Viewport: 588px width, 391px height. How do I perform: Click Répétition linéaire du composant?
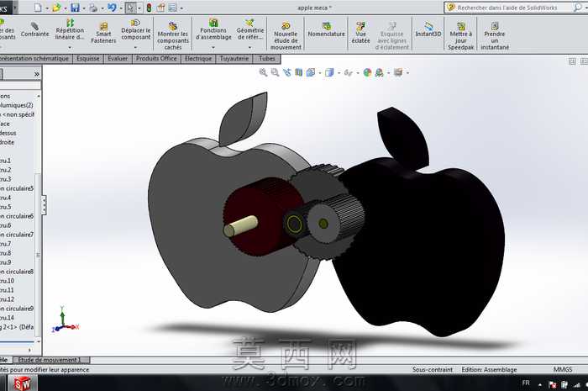pyautogui.click(x=70, y=29)
